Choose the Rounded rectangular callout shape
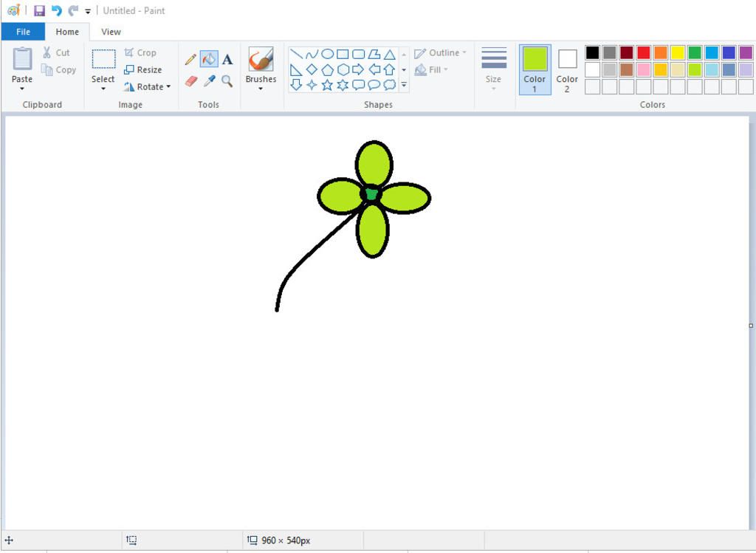This screenshot has height=553, width=756. click(x=358, y=86)
